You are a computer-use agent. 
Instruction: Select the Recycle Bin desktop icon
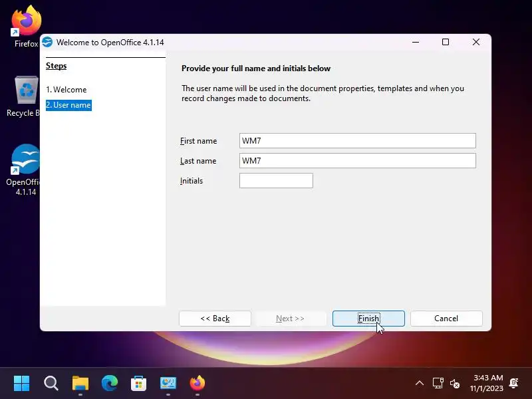24,96
